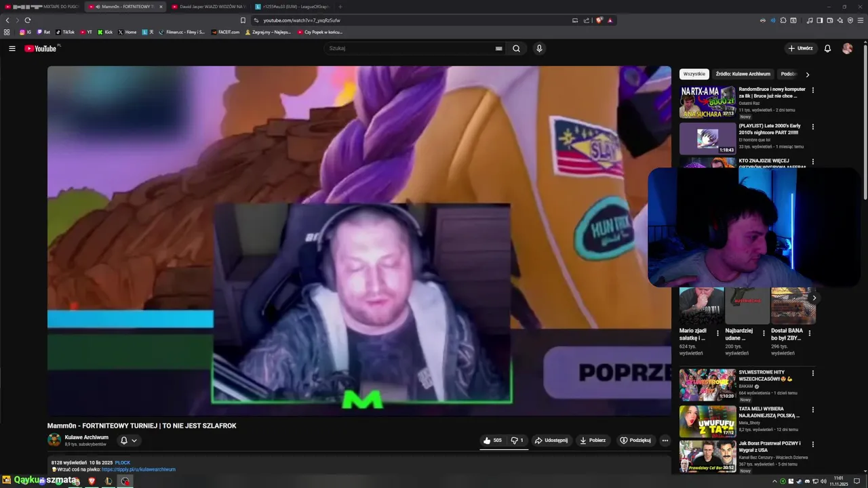Show next Shorts with the right arrow
This screenshot has width=868, height=488.
tap(814, 298)
